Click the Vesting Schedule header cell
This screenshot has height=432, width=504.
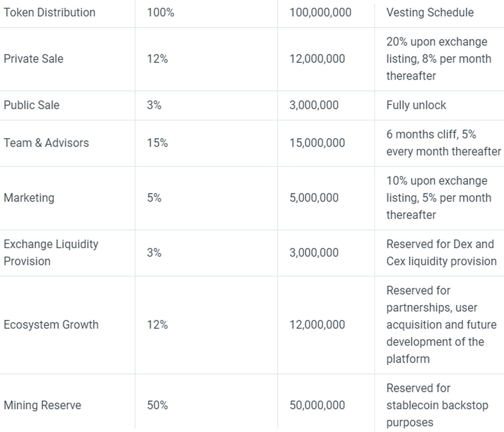click(x=430, y=13)
